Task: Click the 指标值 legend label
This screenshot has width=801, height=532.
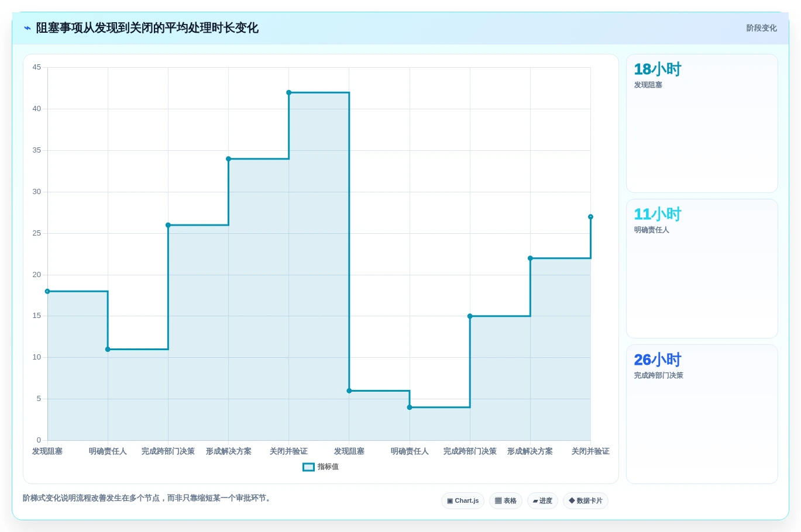Action: pyautogui.click(x=328, y=467)
